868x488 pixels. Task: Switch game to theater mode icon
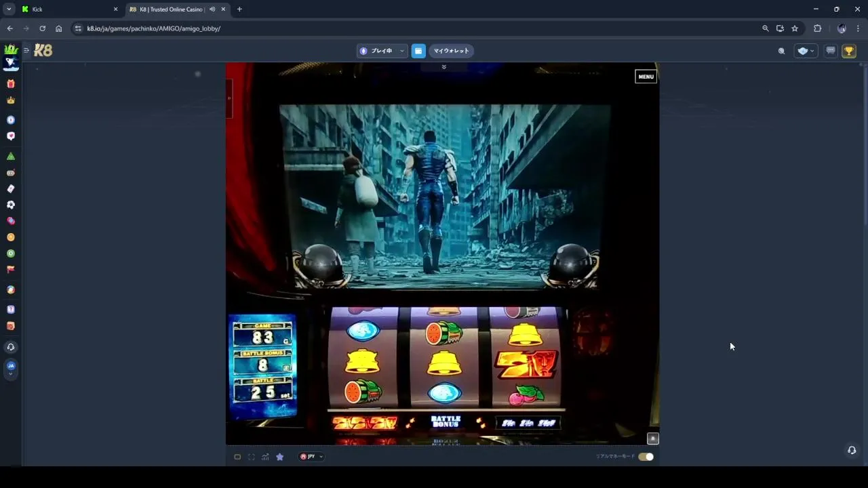[237, 457]
